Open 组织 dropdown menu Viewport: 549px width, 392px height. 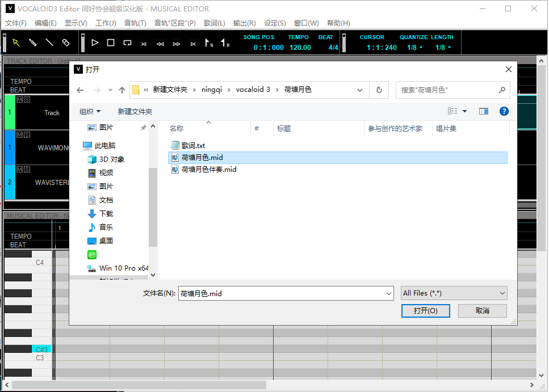90,111
